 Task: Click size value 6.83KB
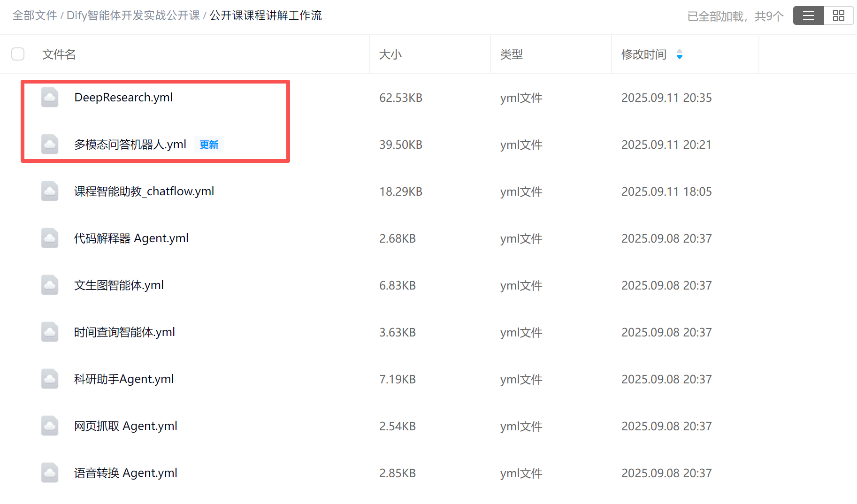pyautogui.click(x=398, y=285)
